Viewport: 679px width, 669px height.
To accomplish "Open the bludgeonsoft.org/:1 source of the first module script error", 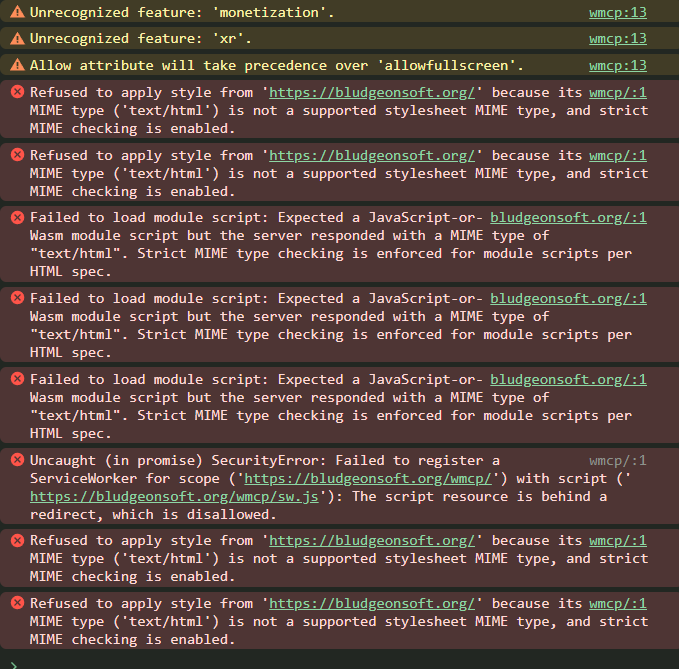I will pos(568,217).
